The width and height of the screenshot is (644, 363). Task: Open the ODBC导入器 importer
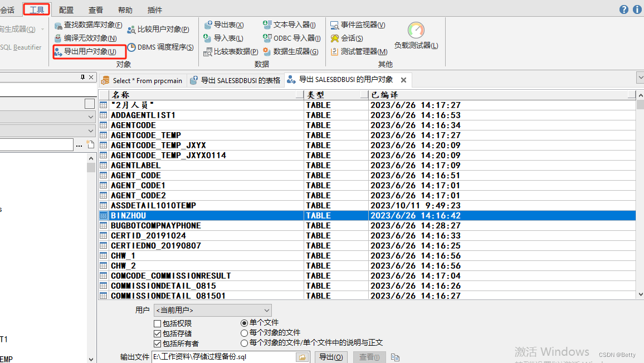(x=291, y=38)
